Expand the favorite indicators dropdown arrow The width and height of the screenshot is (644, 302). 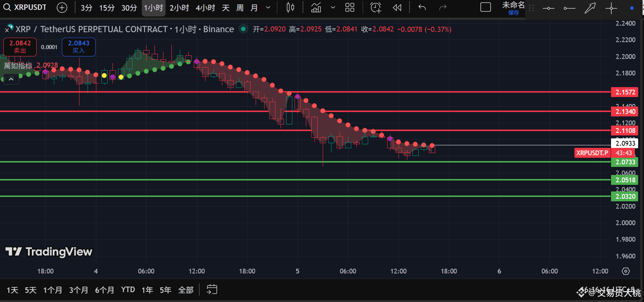point(333,7)
